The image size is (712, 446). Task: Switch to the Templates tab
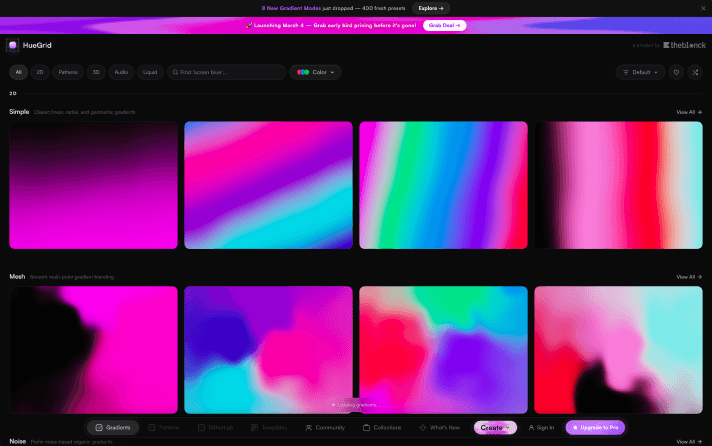point(269,427)
